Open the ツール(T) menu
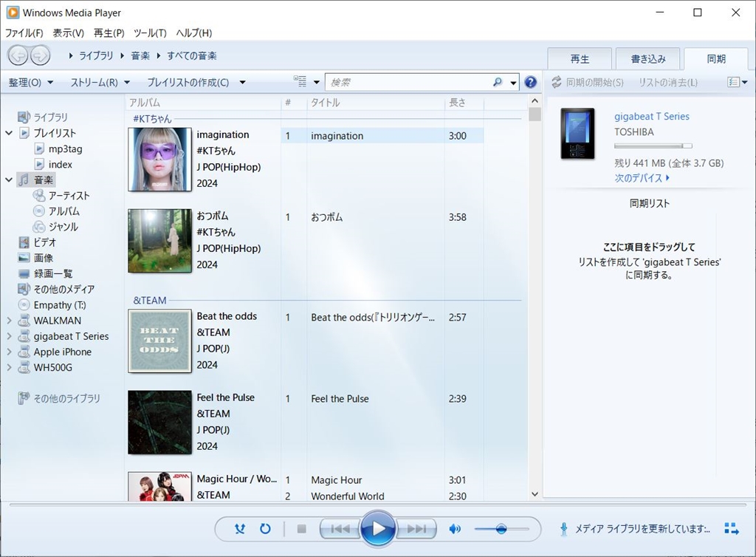Viewport: 756px width, 557px height. [150, 33]
